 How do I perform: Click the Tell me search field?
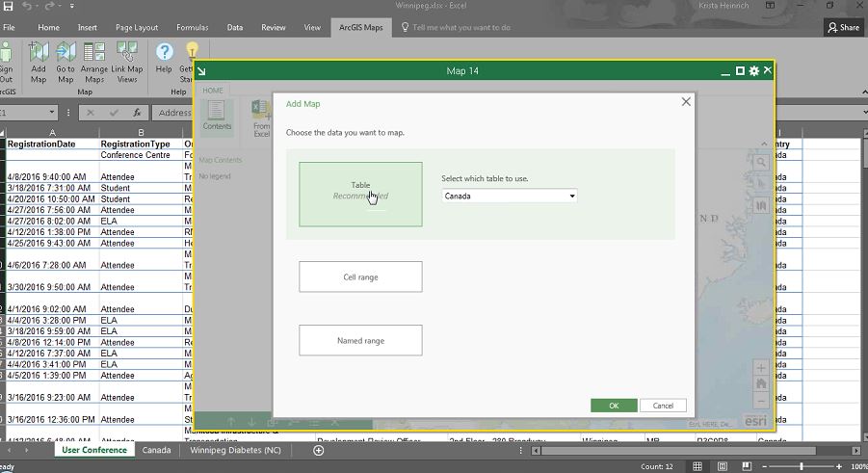[x=461, y=28]
